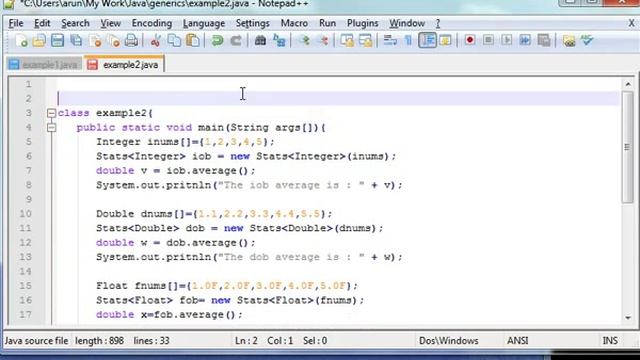Click the 'Float fnums[]' code line
The width and height of the screenshot is (640, 360).
coord(227,286)
